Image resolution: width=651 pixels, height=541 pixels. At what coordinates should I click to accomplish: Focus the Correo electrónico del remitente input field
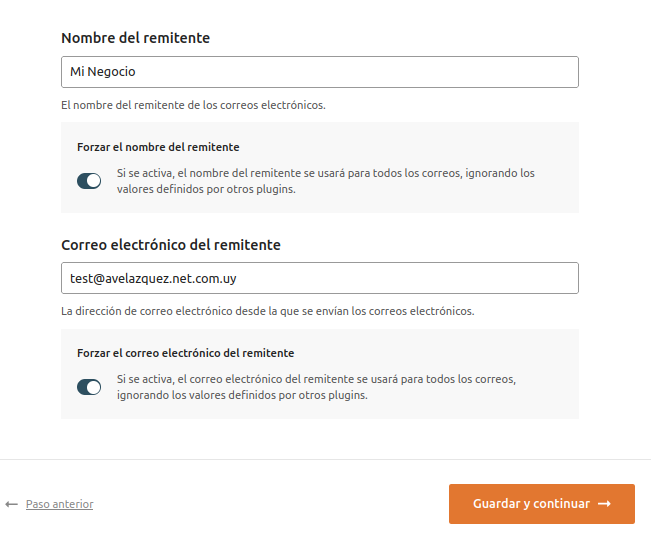(x=320, y=278)
